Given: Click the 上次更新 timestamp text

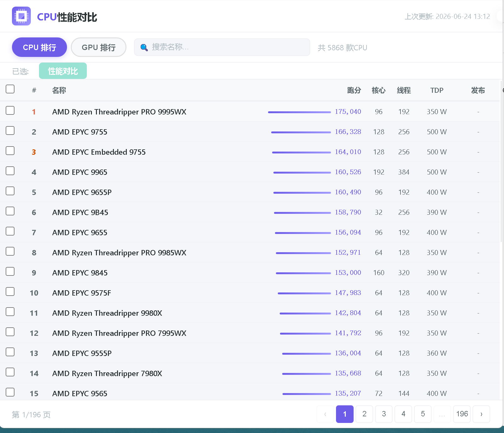Looking at the screenshot, I should pos(447,17).
